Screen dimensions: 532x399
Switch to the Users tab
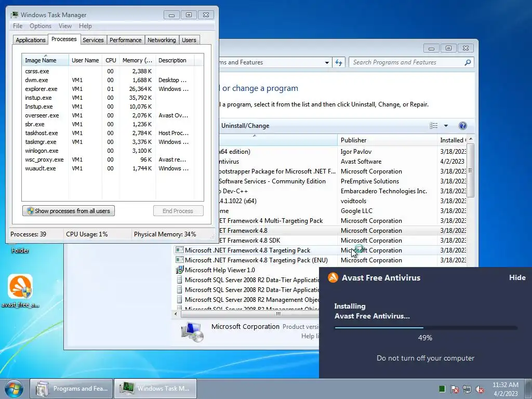[189, 40]
